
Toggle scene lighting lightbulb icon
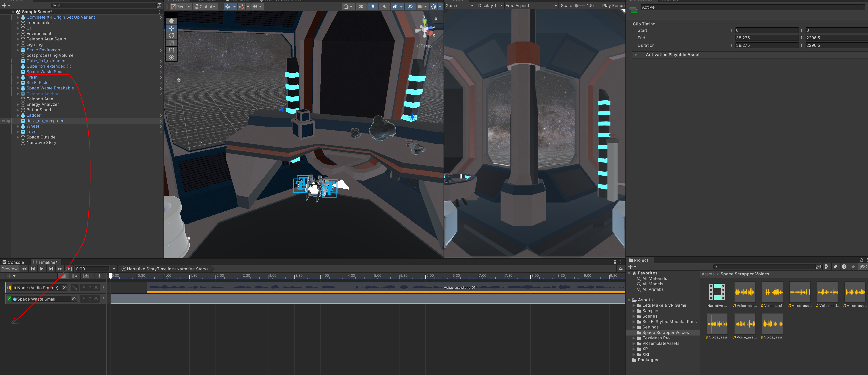[373, 6]
